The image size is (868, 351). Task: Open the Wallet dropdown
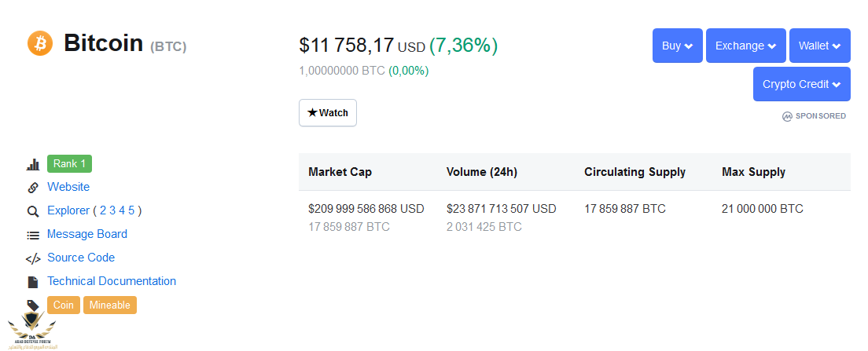coord(820,46)
